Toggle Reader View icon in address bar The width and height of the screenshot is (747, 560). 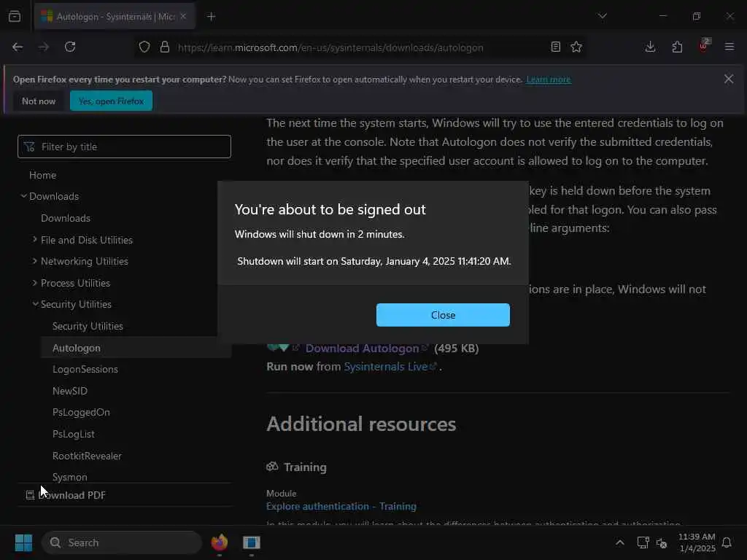tap(555, 47)
